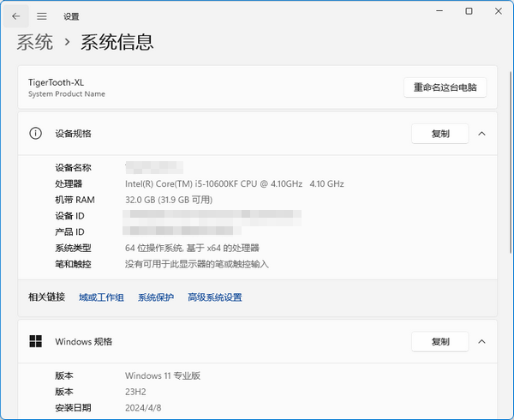Open the 高级系统设置 link
The height and width of the screenshot is (420, 514).
tap(214, 297)
